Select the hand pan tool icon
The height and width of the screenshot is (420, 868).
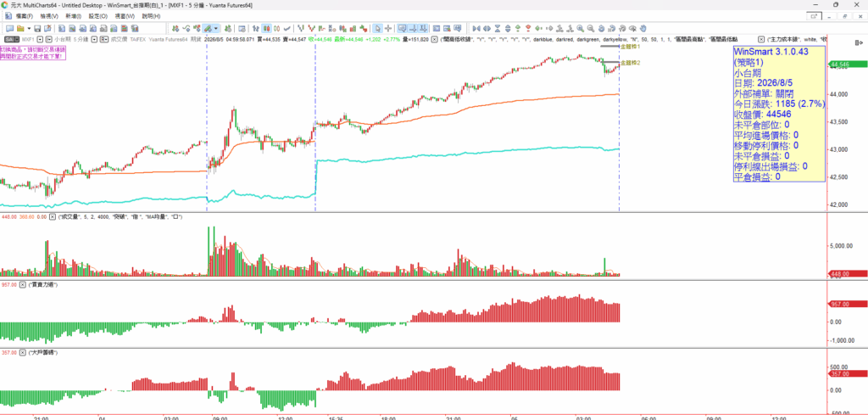pyautogui.click(x=643, y=28)
